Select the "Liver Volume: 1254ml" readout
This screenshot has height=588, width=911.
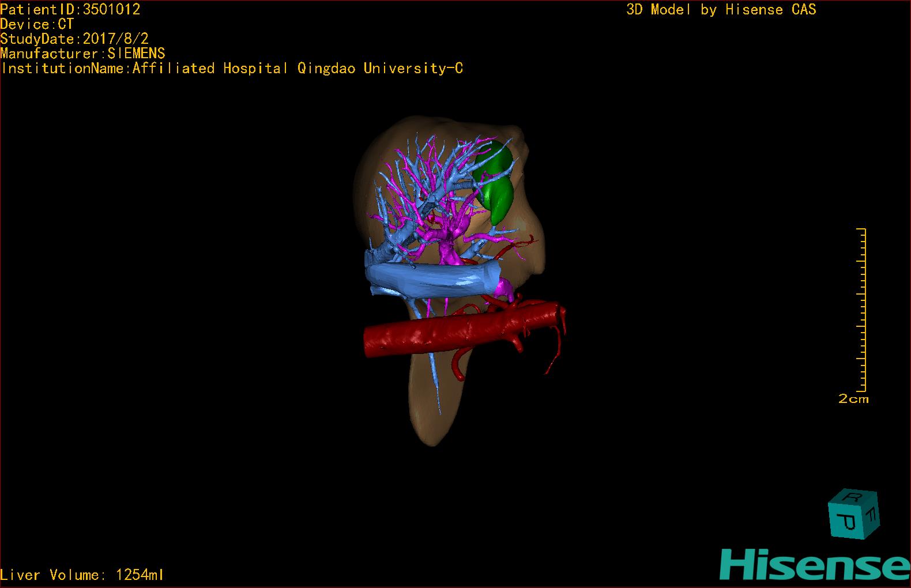pyautogui.click(x=82, y=575)
